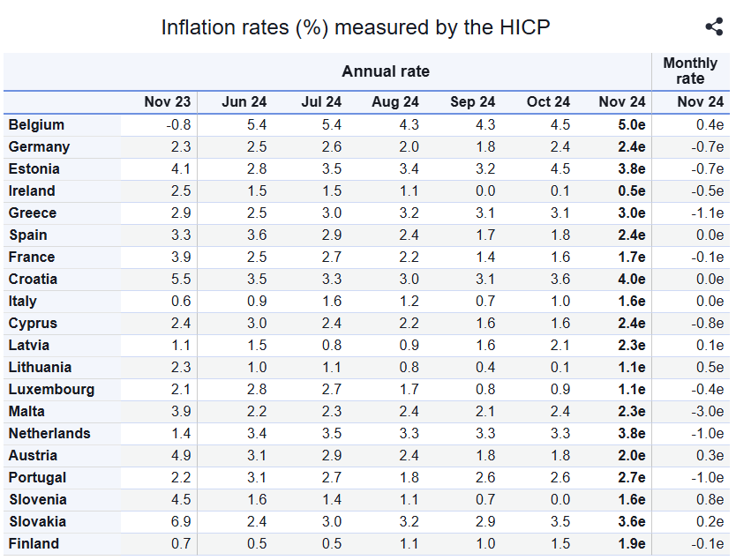Select the Oct 24 column header

[548, 102]
